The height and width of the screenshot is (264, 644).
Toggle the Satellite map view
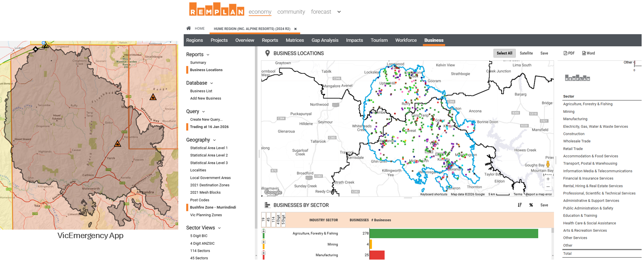[x=526, y=53]
